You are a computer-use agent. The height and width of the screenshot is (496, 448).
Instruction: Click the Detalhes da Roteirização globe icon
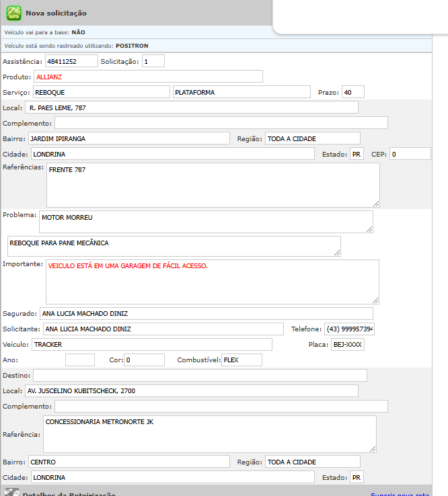pyautogui.click(x=11, y=493)
